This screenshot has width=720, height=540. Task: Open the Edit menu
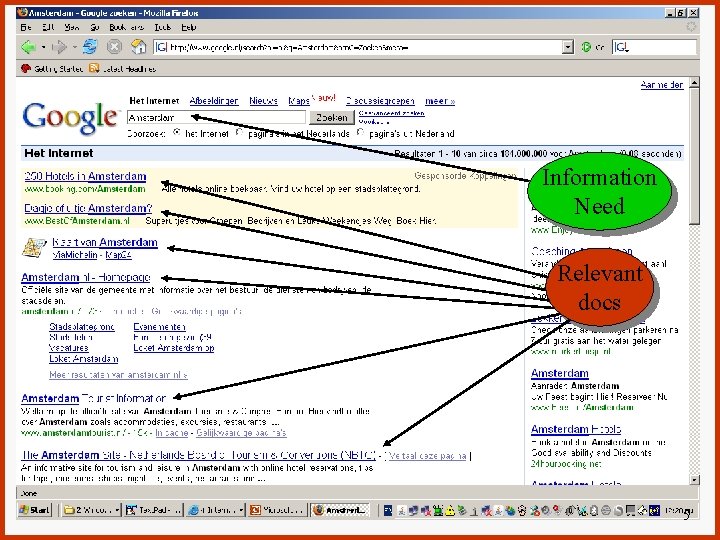48,27
